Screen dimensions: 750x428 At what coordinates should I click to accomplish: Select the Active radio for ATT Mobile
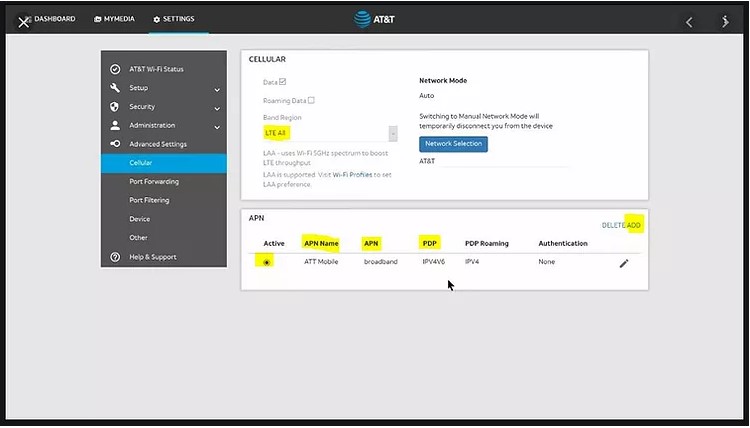267,263
